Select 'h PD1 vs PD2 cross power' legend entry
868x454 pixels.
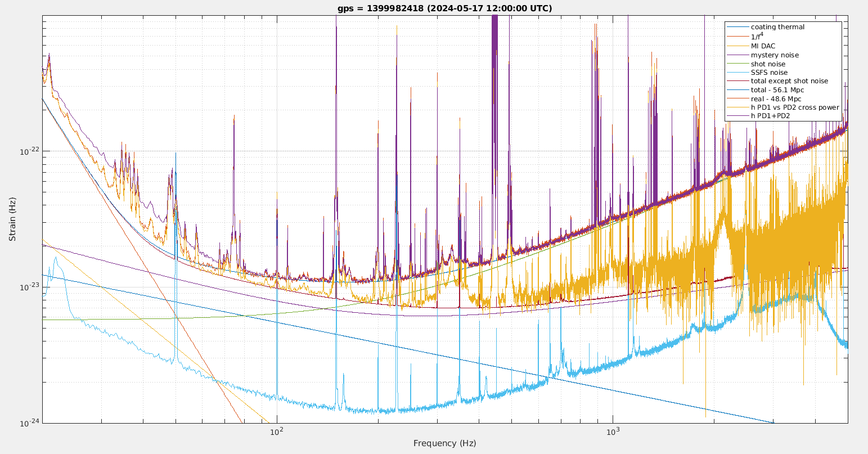tap(795, 107)
